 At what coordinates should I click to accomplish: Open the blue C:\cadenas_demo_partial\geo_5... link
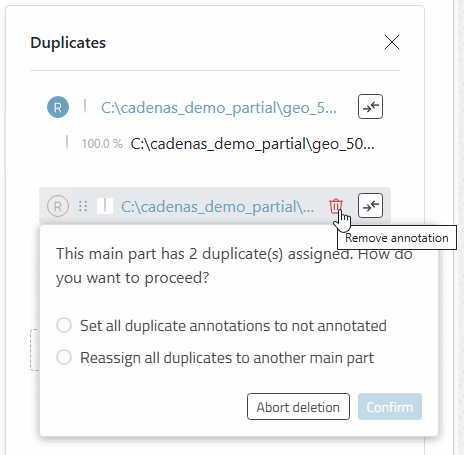pyautogui.click(x=219, y=108)
